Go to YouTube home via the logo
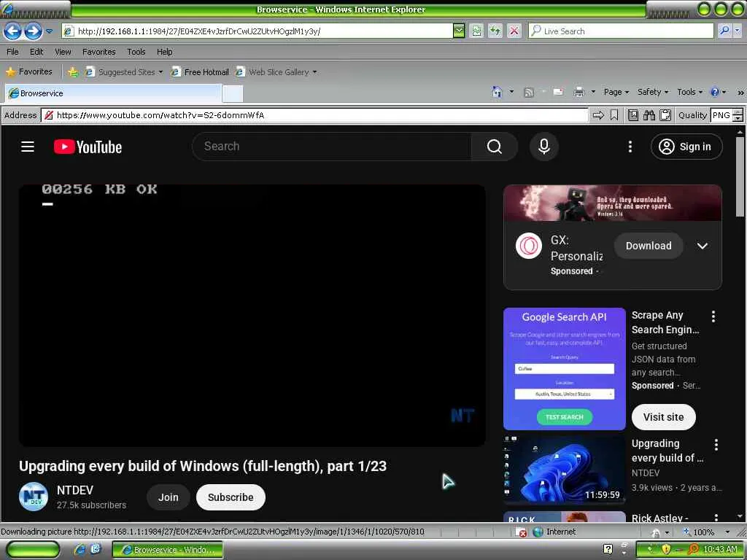The width and height of the screenshot is (747, 560). 88,147
